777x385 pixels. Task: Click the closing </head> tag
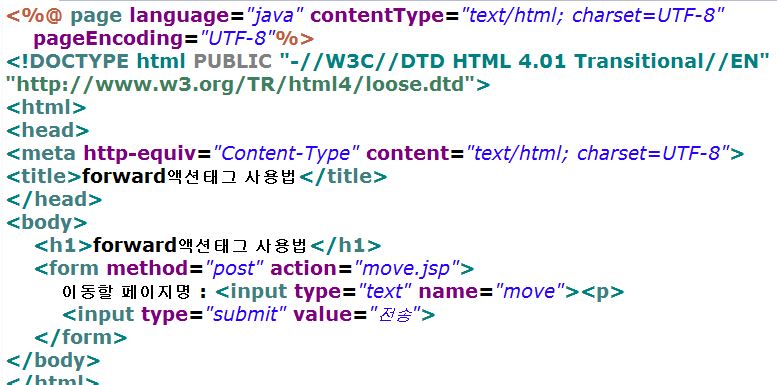(54, 199)
